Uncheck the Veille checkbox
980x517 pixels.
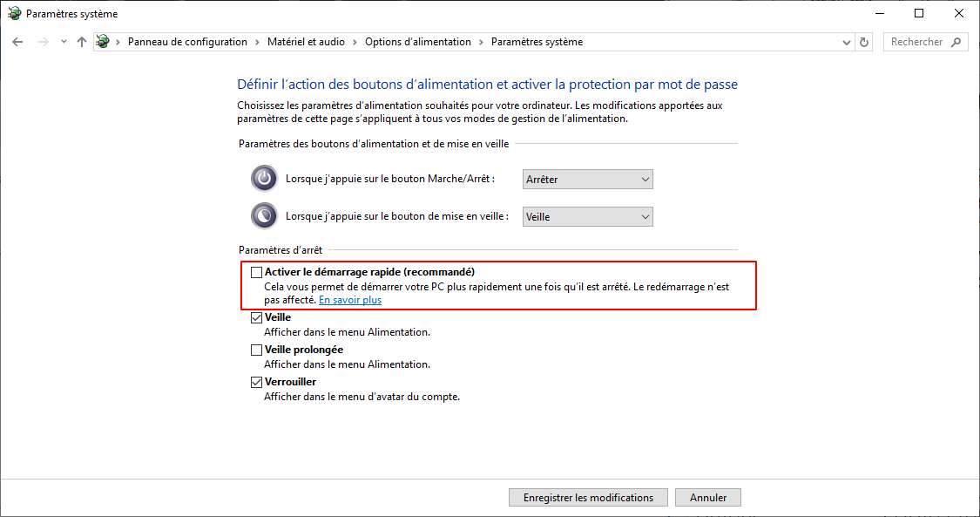[x=256, y=318]
